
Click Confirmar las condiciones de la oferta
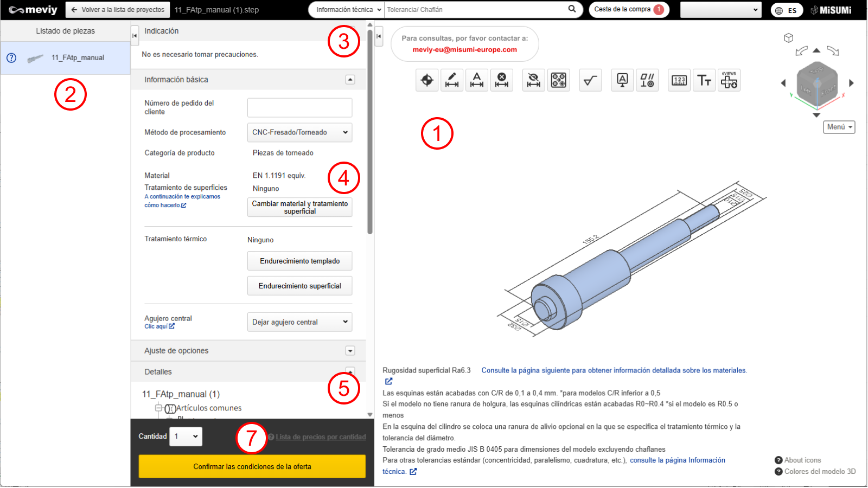(252, 466)
